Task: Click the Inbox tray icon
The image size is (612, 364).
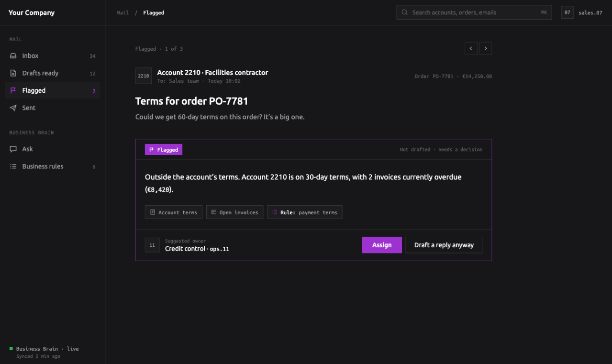Action: (x=13, y=56)
